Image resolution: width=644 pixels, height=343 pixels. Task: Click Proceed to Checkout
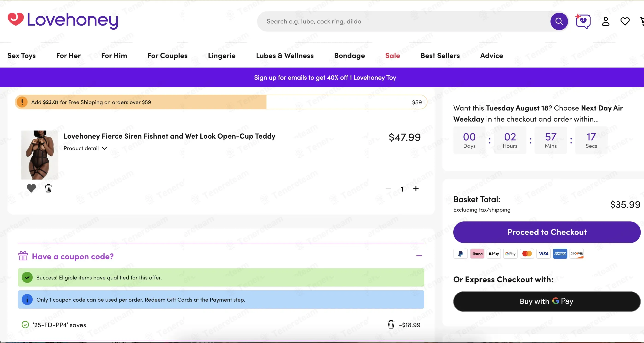[547, 232]
